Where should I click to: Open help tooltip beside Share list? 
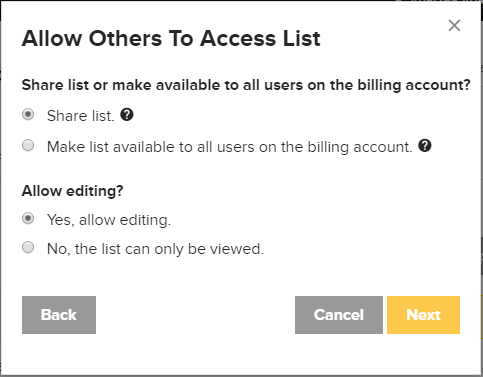(x=127, y=115)
